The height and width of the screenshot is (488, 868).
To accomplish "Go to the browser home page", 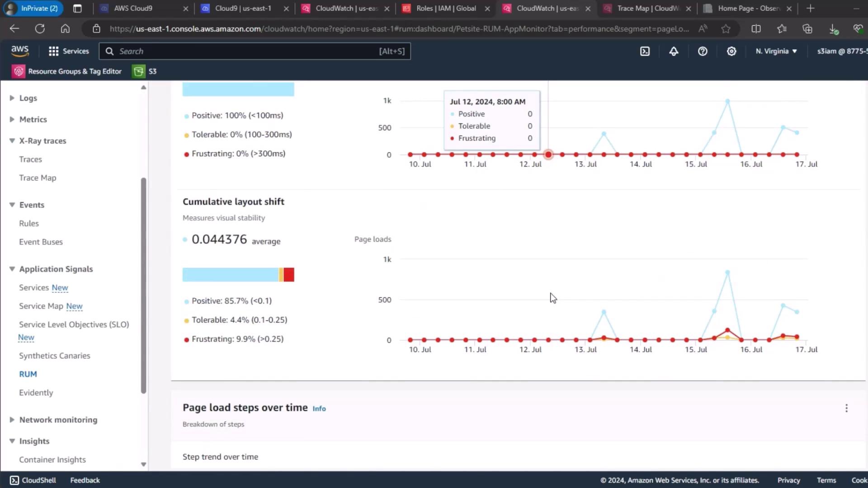I will (65, 29).
